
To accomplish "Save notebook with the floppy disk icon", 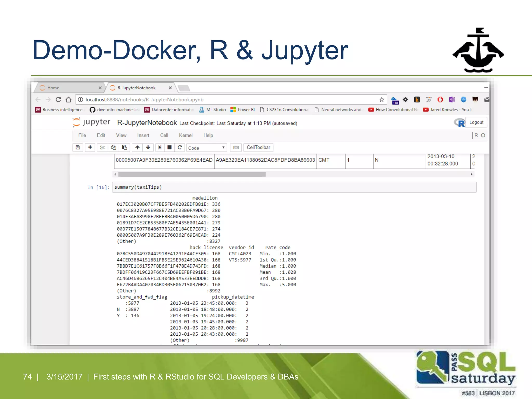I will pos(78,148).
